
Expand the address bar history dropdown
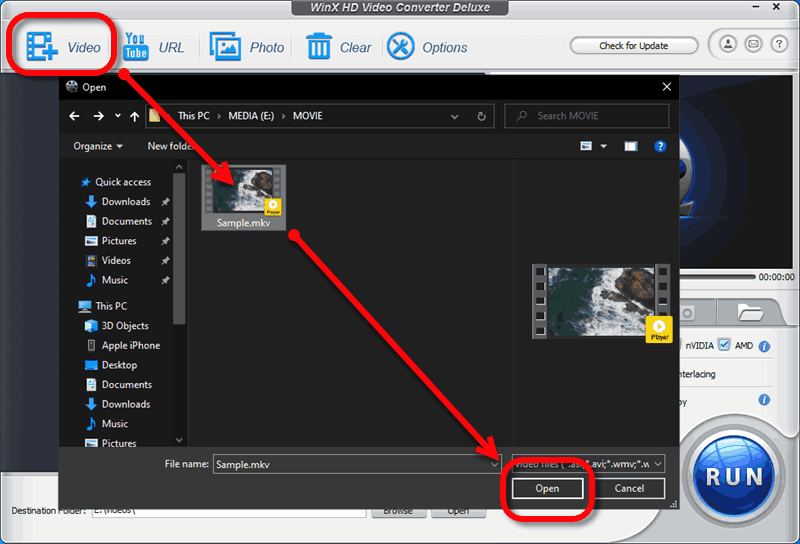(454, 116)
